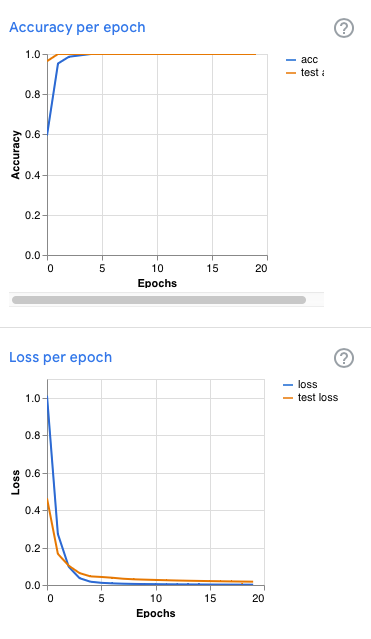Click the 'test loss' legend label
The height and width of the screenshot is (639, 371).
tap(318, 397)
